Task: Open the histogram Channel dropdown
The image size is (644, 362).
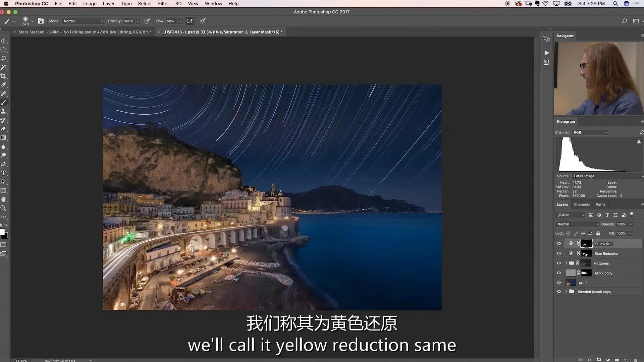Action: coord(590,132)
